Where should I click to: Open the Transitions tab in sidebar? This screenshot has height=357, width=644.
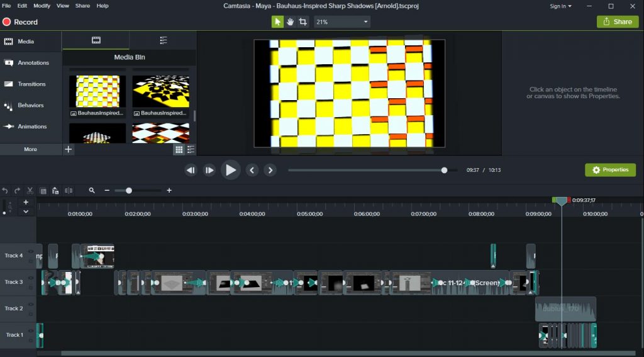coord(31,84)
